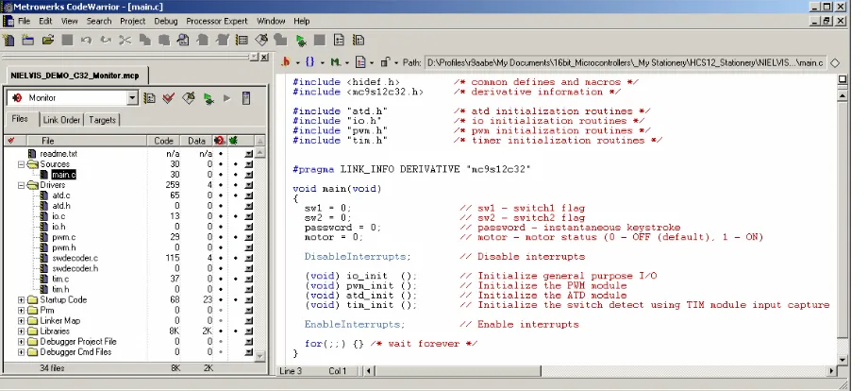Expand the Debugger Project File folder

tap(21, 342)
